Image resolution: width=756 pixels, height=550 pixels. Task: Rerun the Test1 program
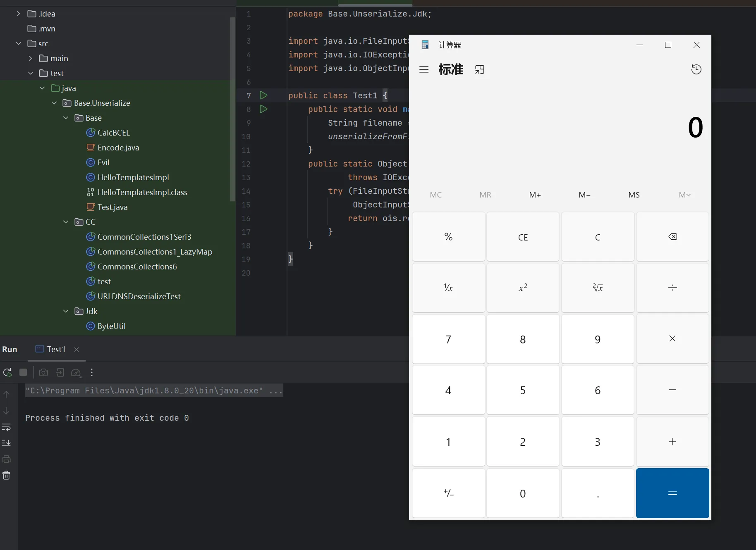coord(7,372)
